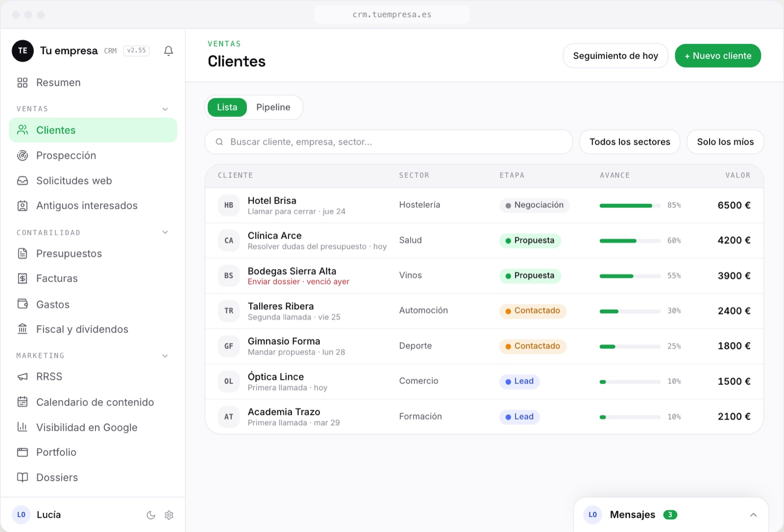Click Academia Trazo's Lead badge
Screen dimensions: 784x532
[x=519, y=417]
